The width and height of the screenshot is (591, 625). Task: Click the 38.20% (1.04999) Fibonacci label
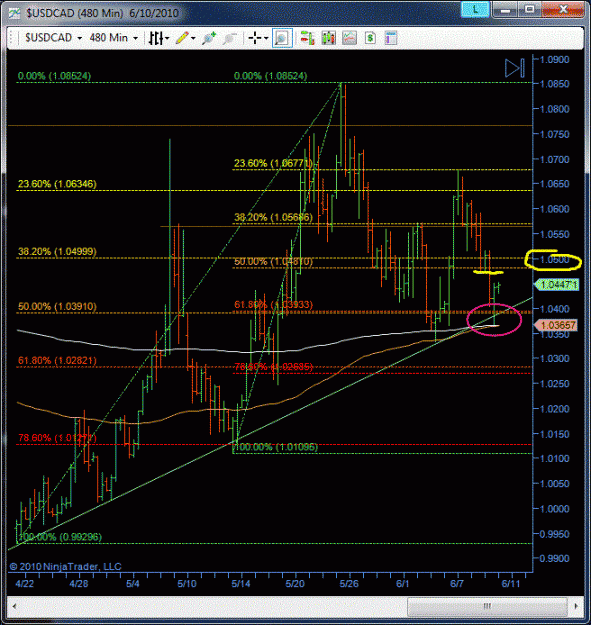tap(57, 252)
